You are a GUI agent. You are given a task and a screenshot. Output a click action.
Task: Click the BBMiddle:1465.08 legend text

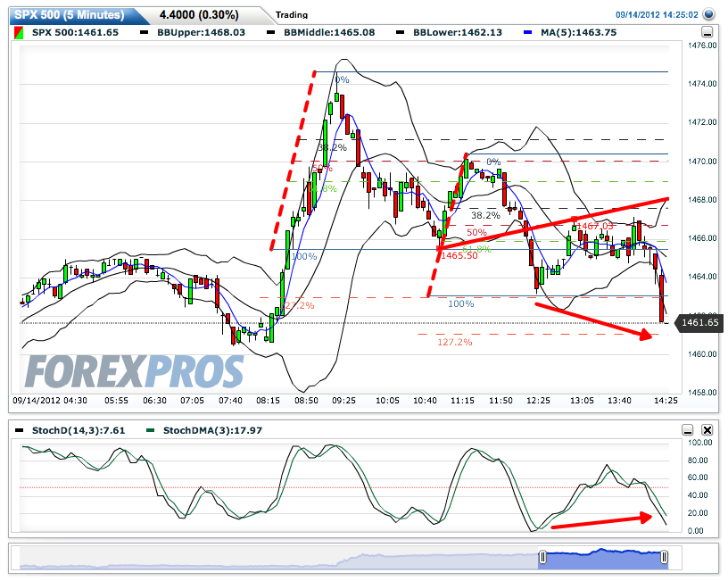(329, 32)
